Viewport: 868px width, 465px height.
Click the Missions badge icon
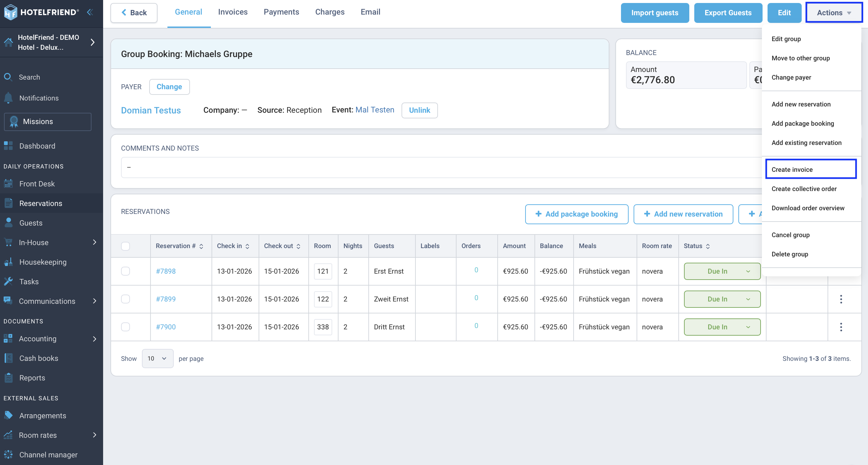(14, 122)
